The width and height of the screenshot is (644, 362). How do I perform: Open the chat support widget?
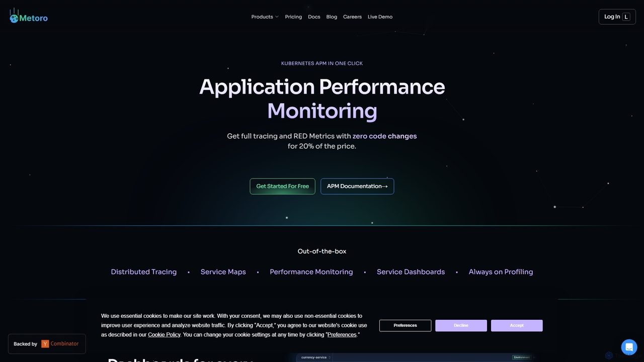(x=629, y=347)
